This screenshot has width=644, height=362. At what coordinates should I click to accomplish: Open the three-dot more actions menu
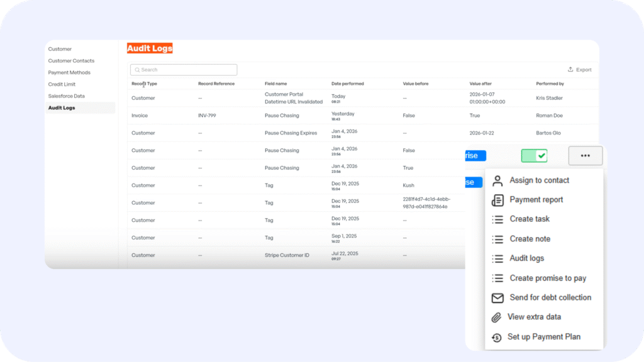586,156
